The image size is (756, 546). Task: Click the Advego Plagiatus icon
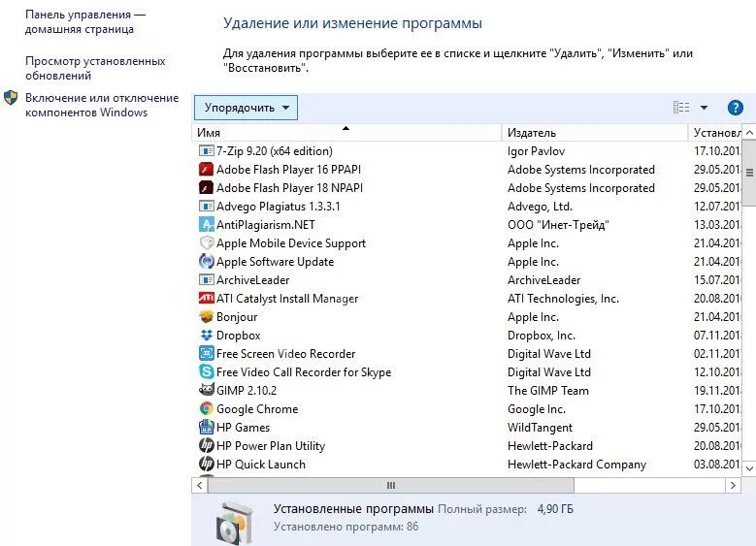(x=207, y=207)
